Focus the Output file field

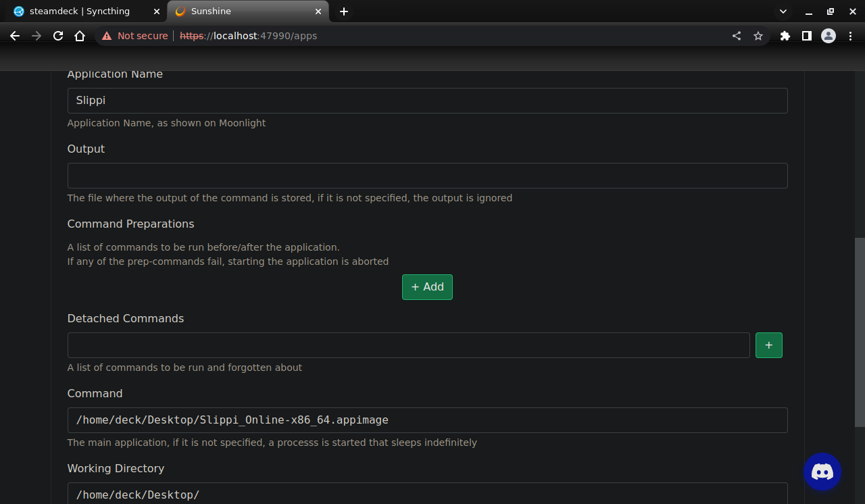(427, 176)
